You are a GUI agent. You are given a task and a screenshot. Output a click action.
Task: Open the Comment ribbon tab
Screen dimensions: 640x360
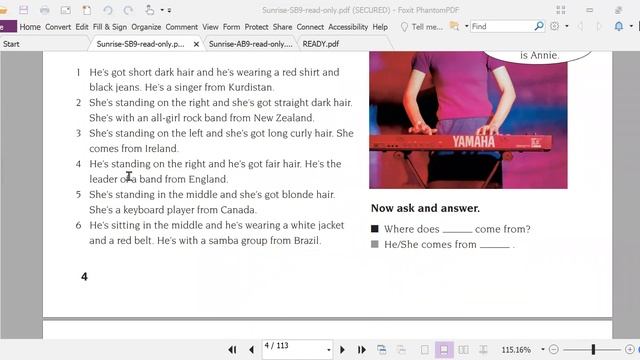182,27
